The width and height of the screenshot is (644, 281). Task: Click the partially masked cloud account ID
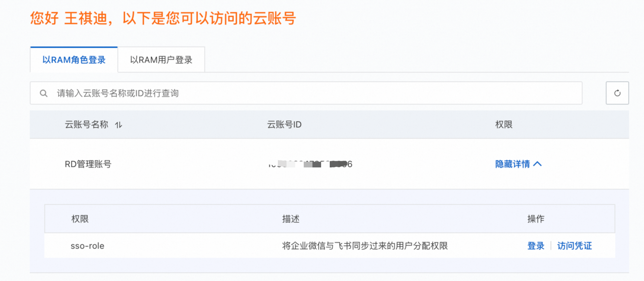(x=310, y=164)
